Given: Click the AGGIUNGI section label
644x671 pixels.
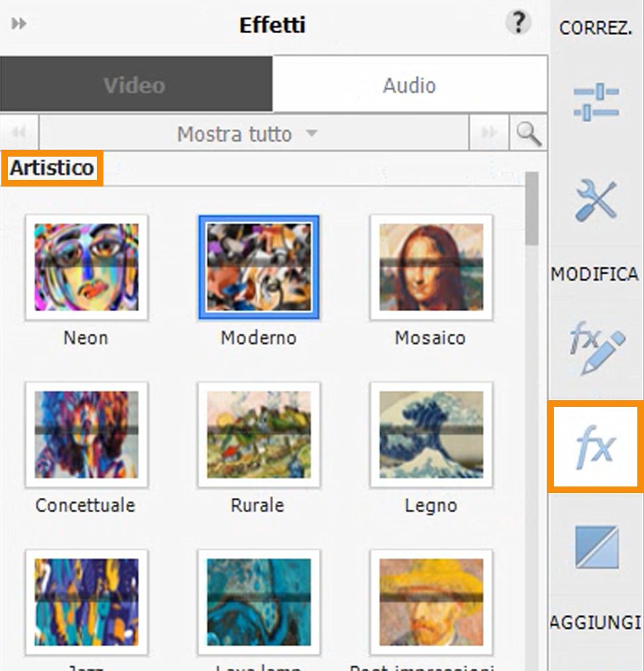Looking at the screenshot, I should [595, 622].
